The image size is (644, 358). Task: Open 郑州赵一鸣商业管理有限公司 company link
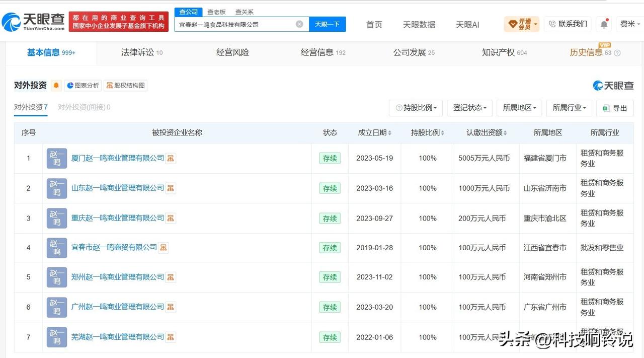(x=118, y=277)
